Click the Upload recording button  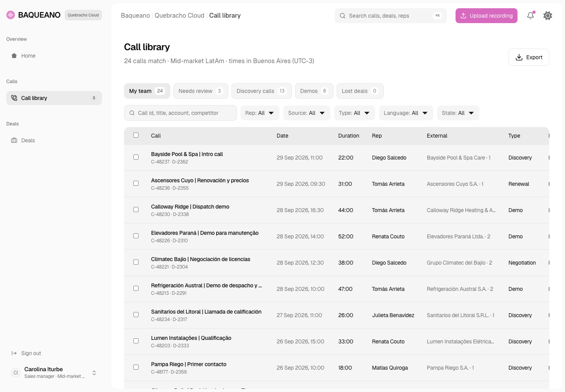(487, 16)
